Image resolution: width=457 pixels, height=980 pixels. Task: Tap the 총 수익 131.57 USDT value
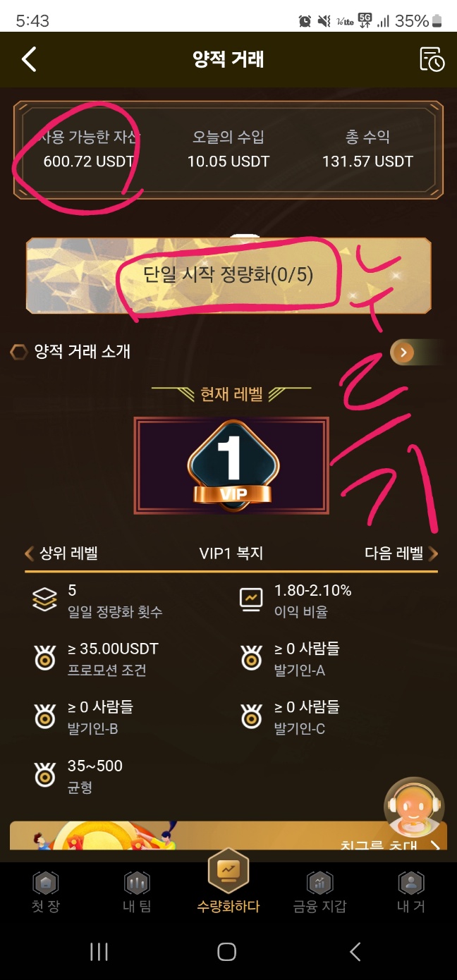click(x=367, y=161)
